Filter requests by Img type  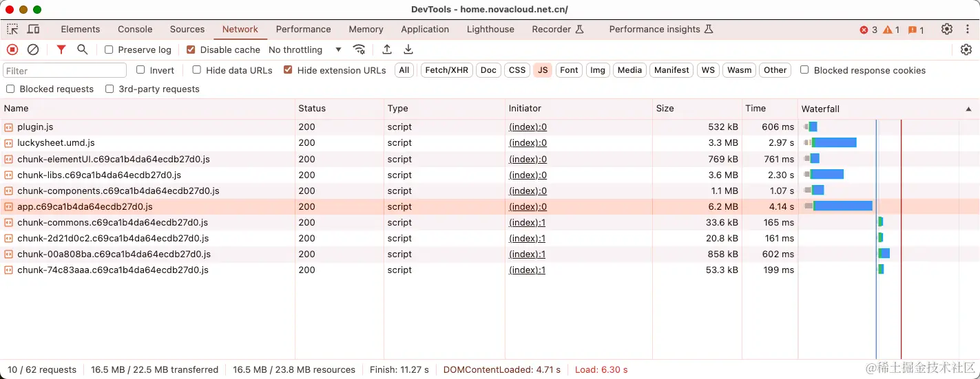598,70
